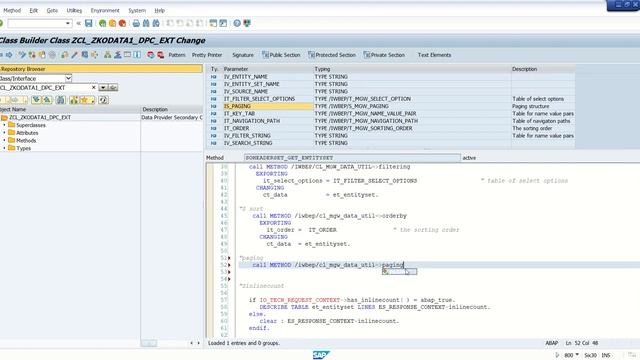Click the Find binoculars icon
This screenshot has width=640, height=360.
(x=146, y=23)
